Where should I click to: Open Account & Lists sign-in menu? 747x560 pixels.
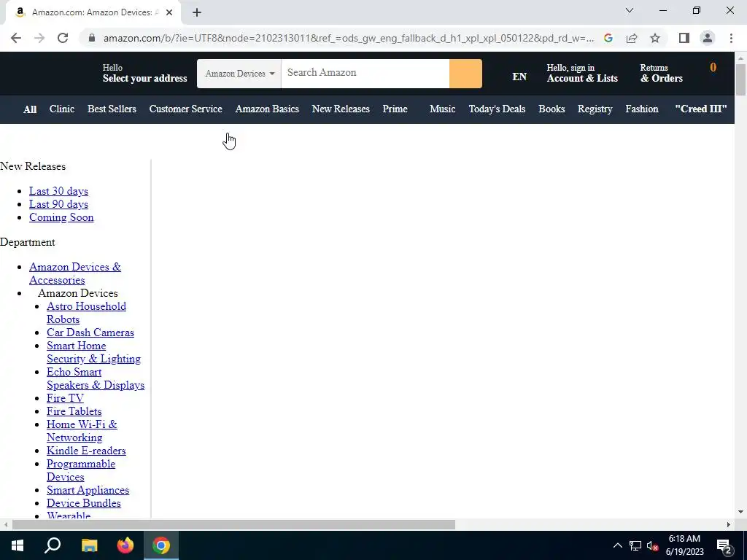(582, 74)
